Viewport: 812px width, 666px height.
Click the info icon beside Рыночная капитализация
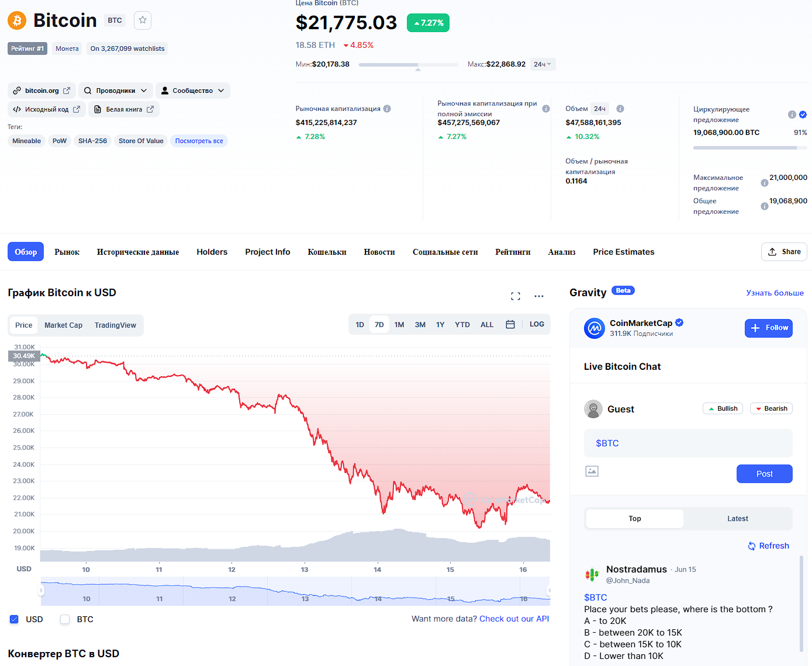(x=387, y=109)
